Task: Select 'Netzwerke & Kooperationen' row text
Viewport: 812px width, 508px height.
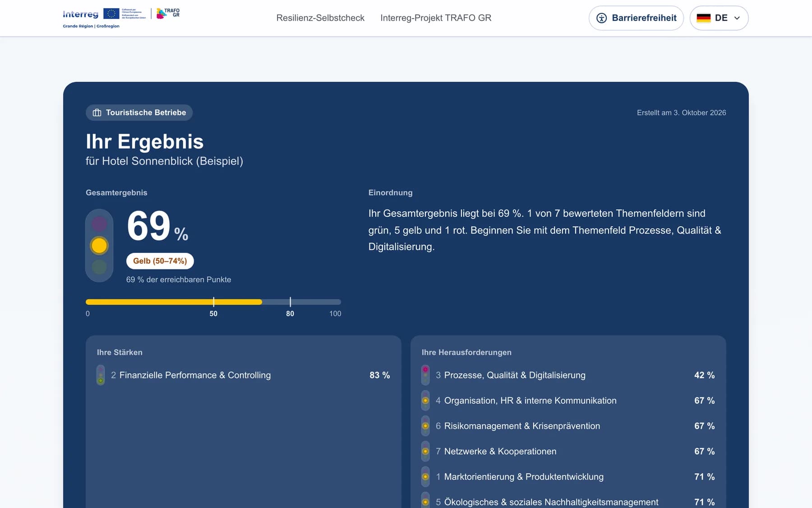Action: (x=500, y=451)
